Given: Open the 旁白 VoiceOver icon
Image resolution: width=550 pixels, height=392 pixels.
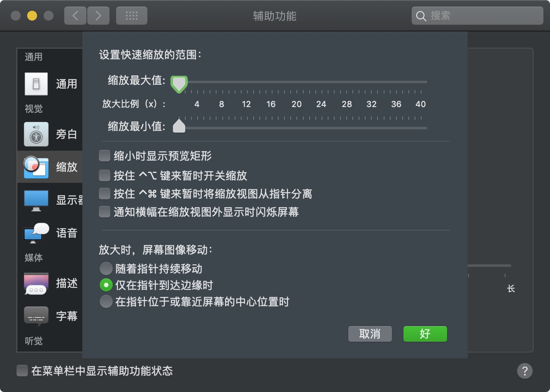Looking at the screenshot, I should (36, 134).
